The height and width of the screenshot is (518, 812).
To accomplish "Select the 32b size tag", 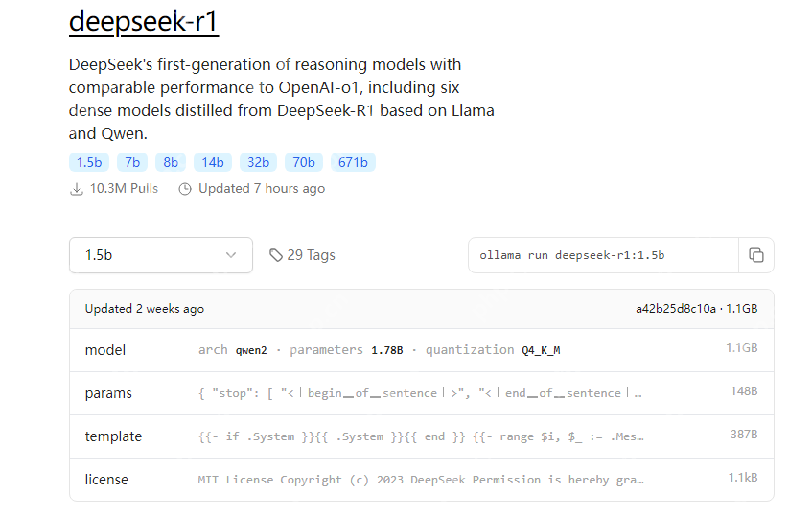I will [x=259, y=163].
